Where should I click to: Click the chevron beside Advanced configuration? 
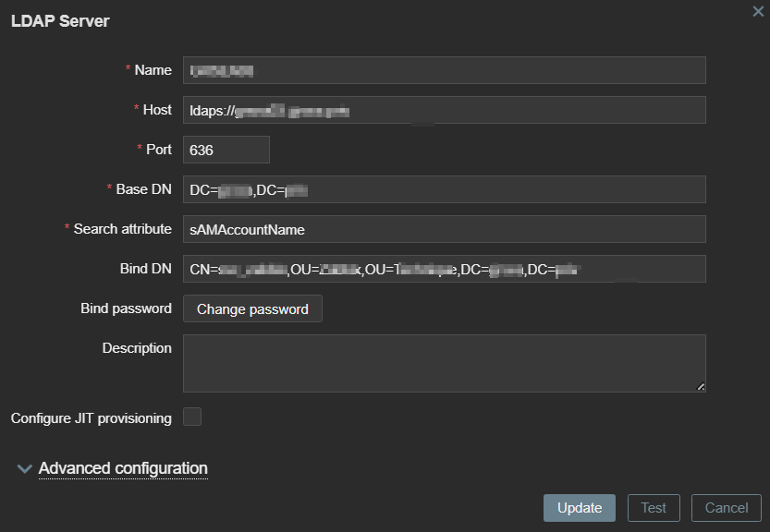(25, 469)
